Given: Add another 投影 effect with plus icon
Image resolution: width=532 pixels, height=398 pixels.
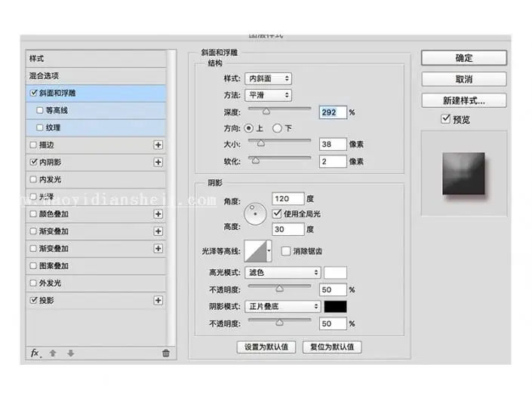Looking at the screenshot, I should point(158,301).
